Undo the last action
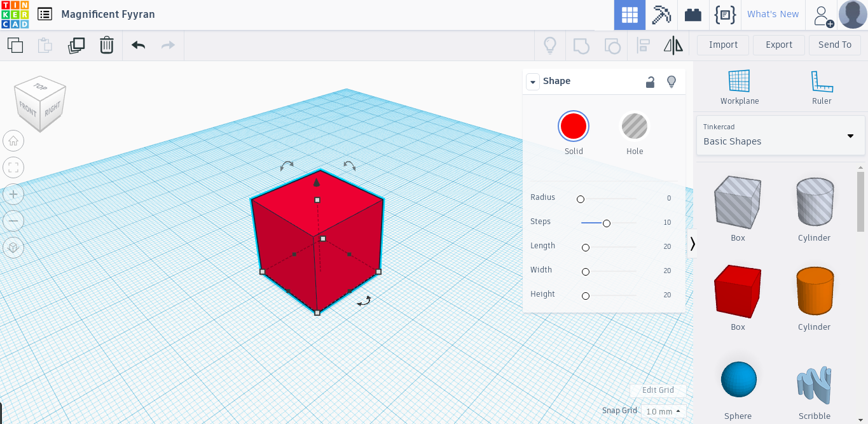Viewport: 868px width, 424px height. click(138, 45)
